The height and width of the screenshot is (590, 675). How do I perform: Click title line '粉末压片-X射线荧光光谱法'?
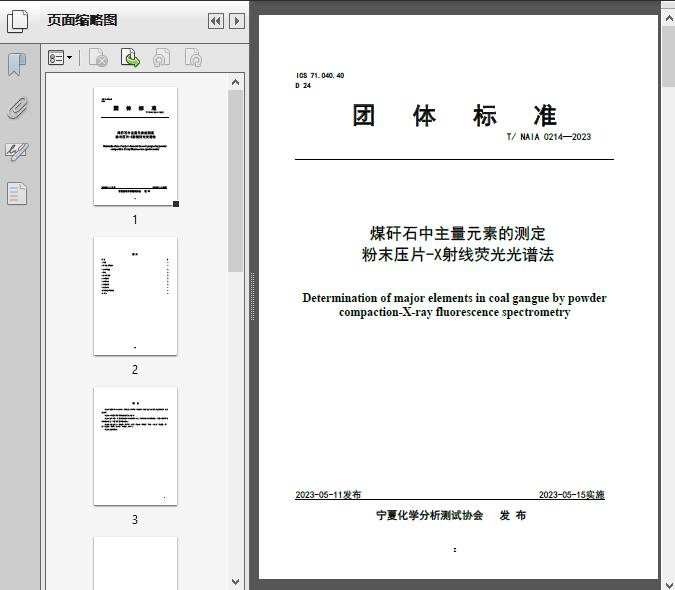click(458, 254)
